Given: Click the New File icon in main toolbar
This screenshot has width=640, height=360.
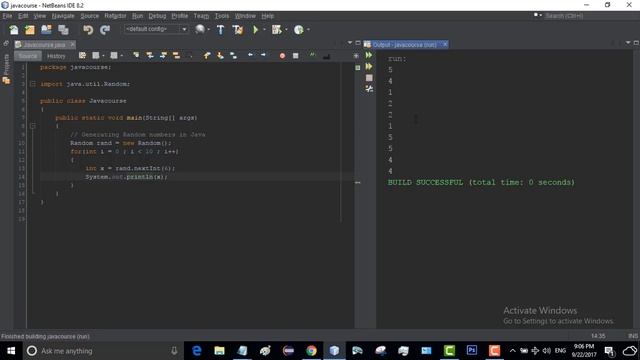Looking at the screenshot, I should (x=13, y=30).
